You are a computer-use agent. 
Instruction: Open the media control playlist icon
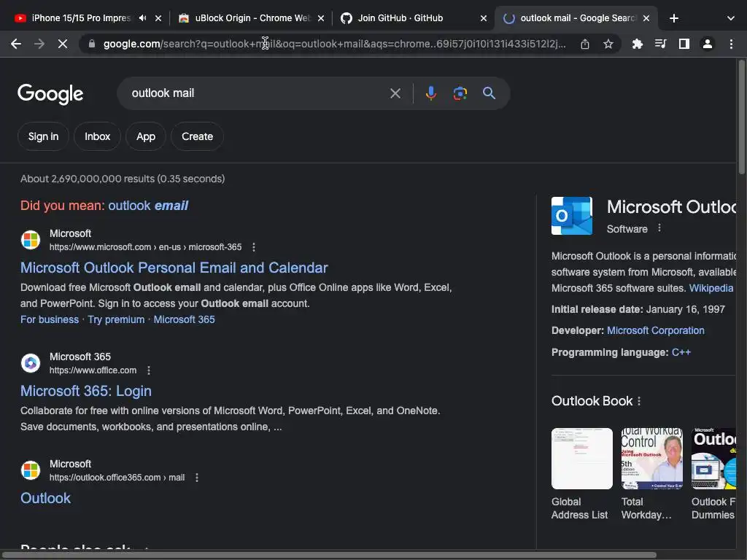[660, 44]
